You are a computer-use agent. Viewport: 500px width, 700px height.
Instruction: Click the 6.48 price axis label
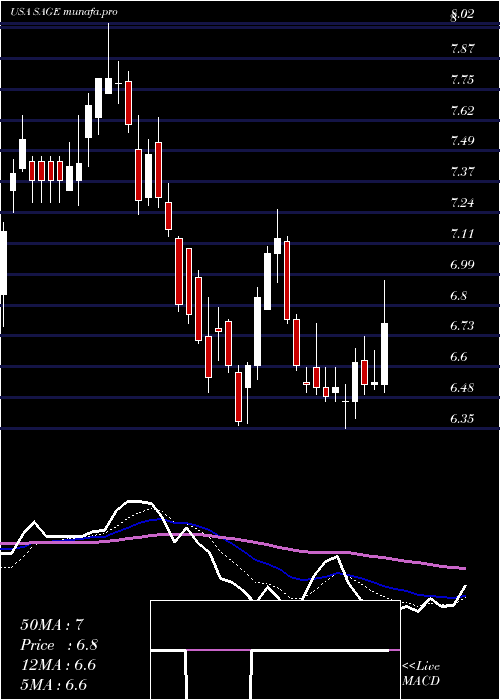point(462,388)
